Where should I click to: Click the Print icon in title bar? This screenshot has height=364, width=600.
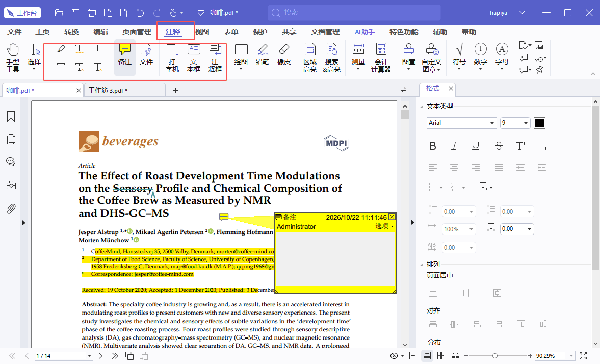(92, 13)
